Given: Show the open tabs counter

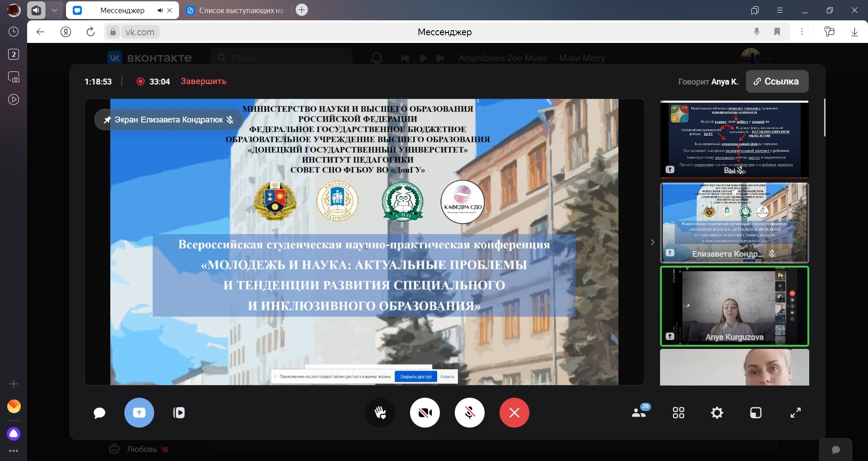Looking at the screenshot, I should (14, 54).
